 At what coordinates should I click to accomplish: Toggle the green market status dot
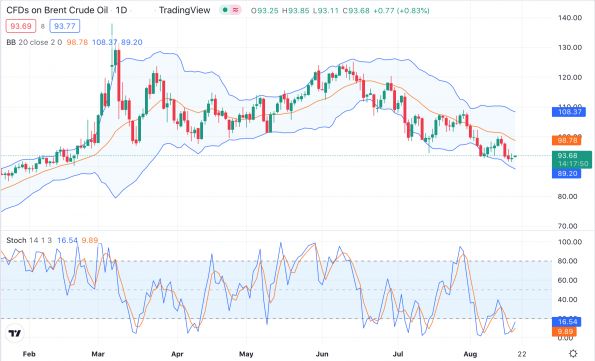[225, 10]
